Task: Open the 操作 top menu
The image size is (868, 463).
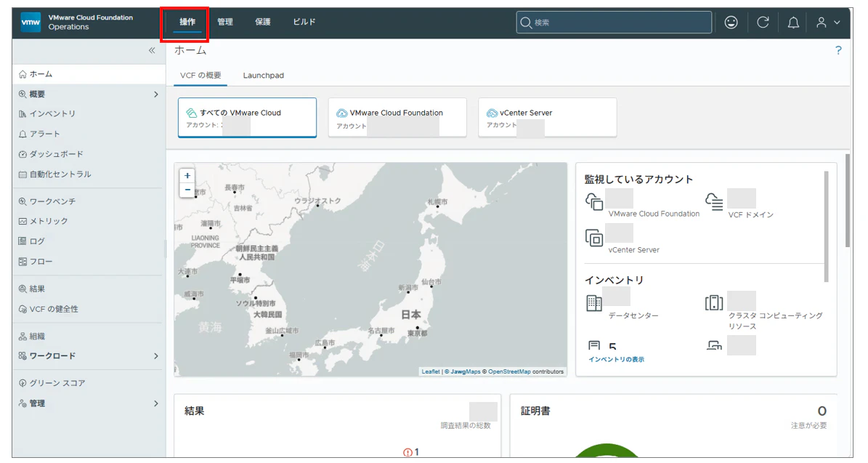Action: click(187, 22)
